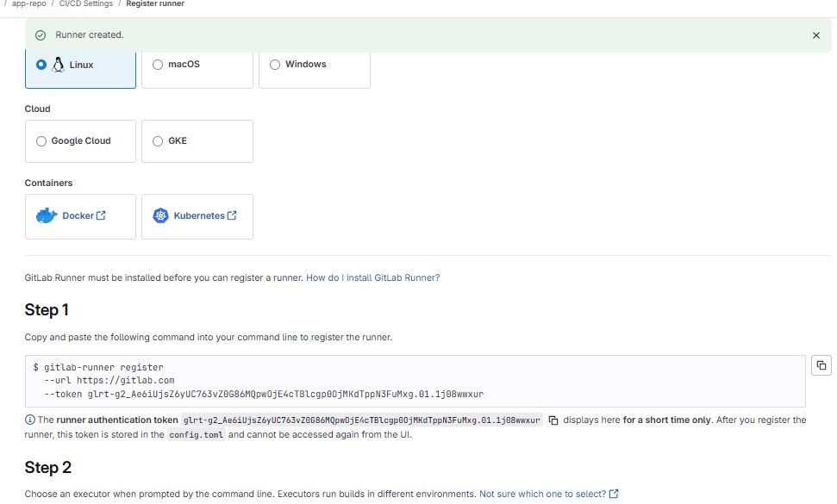Click the Runner created message text
Image resolution: width=837 pixels, height=504 pixels.
pos(90,35)
